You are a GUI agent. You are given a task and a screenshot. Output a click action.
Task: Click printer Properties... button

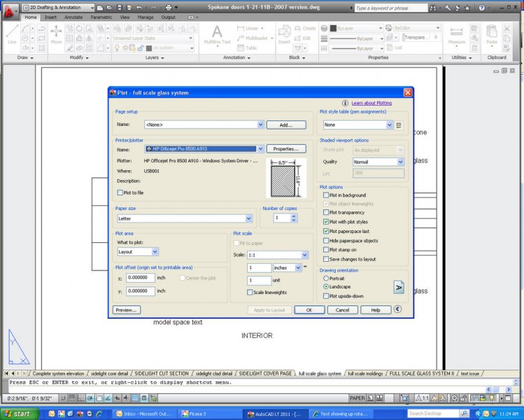click(x=286, y=149)
